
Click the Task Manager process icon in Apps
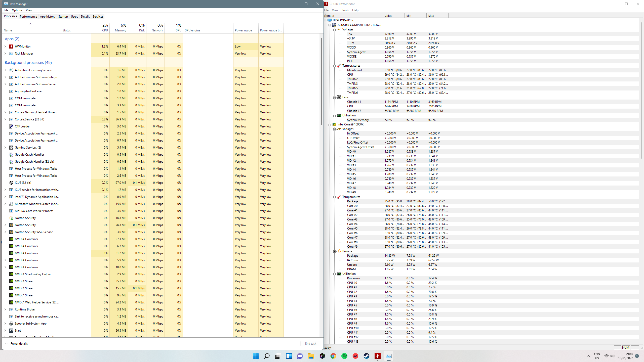click(x=11, y=54)
